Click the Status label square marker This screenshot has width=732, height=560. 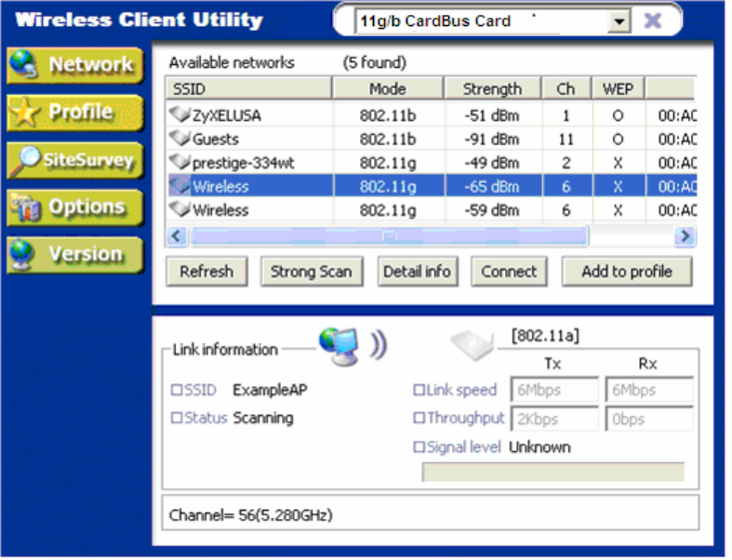[177, 418]
